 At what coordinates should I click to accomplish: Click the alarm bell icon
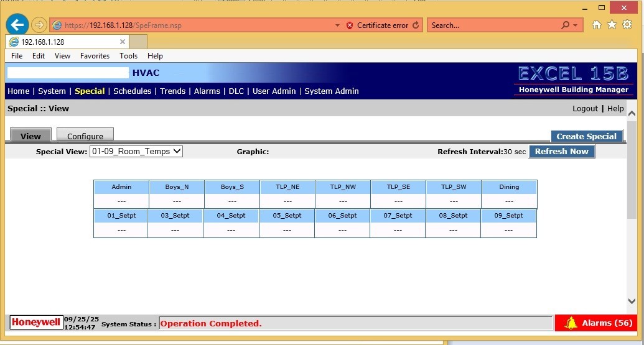(571, 323)
